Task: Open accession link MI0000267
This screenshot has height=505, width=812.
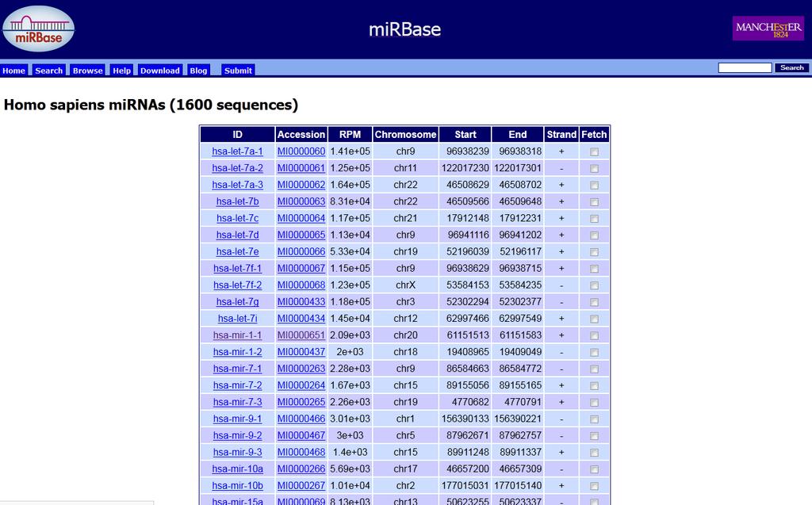Action: click(301, 485)
